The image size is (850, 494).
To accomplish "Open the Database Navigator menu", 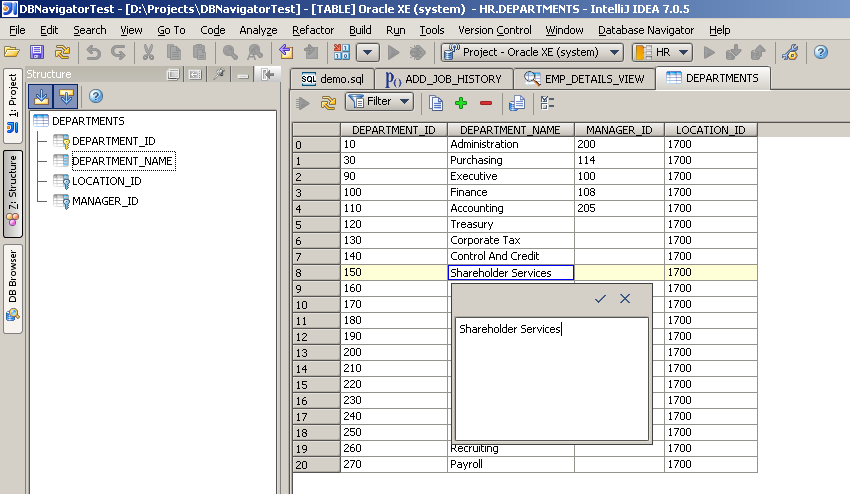I will tap(646, 30).
